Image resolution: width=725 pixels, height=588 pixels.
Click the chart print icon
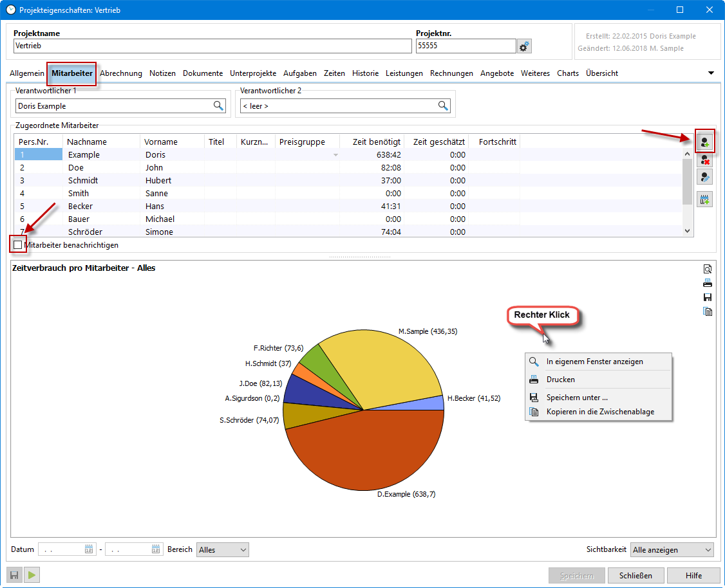pos(708,283)
